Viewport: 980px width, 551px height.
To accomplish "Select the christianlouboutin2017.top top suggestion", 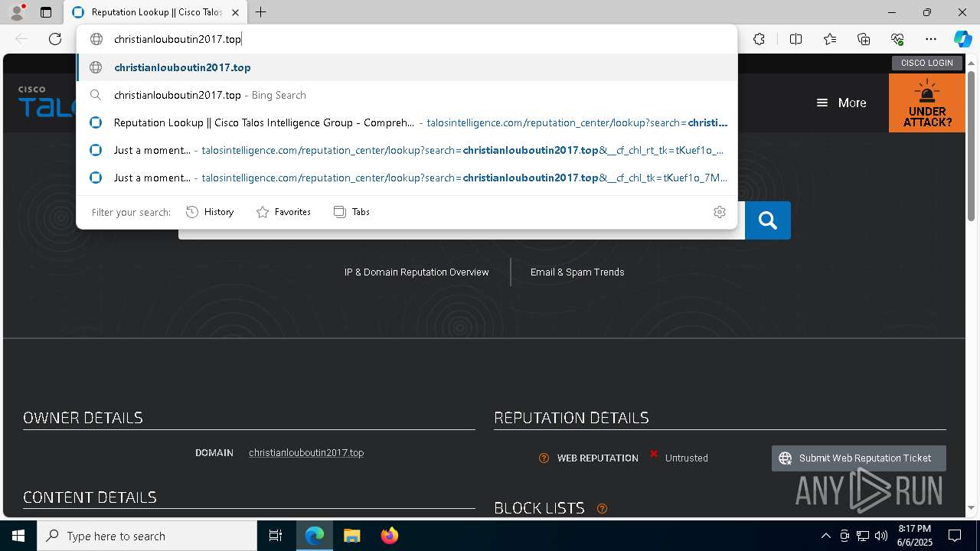I will pyautogui.click(x=407, y=67).
